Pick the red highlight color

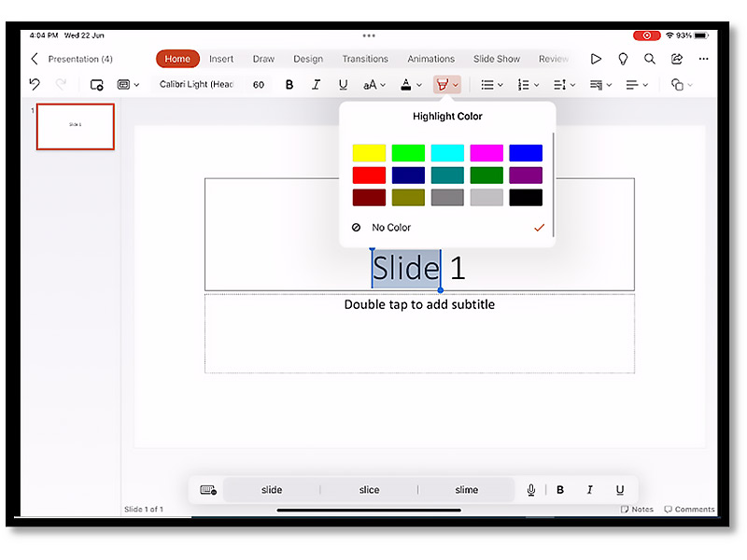pos(369,175)
